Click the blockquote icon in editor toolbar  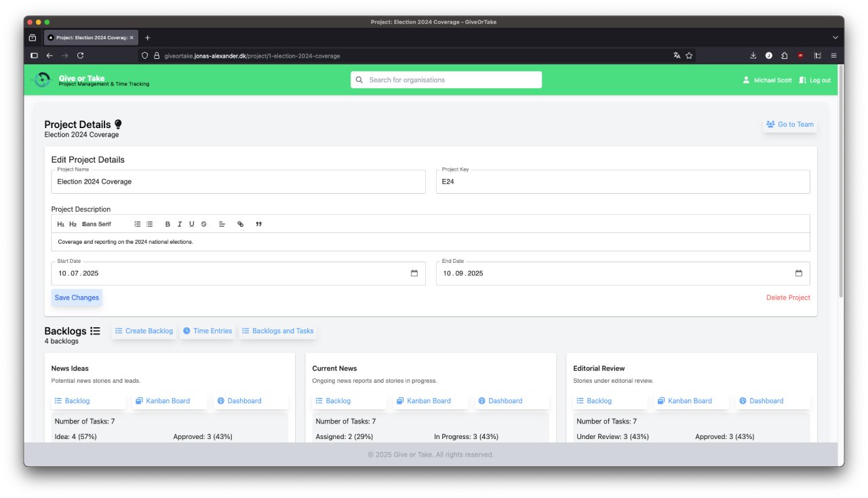coord(258,224)
